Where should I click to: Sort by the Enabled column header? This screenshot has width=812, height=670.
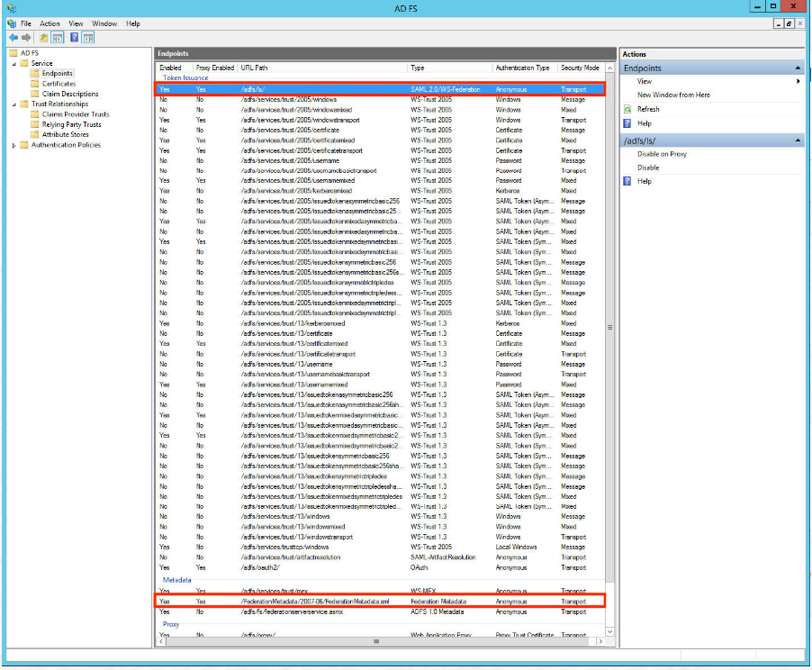(174, 68)
